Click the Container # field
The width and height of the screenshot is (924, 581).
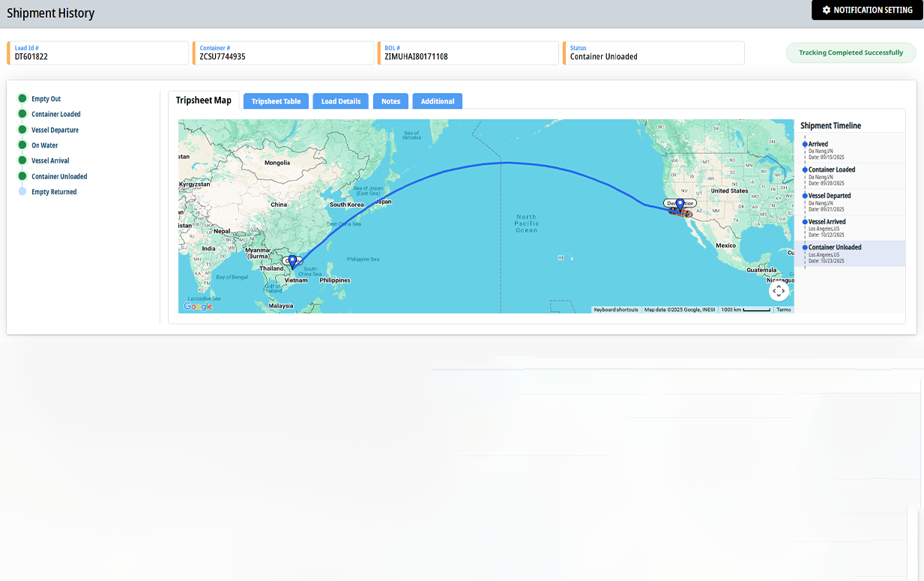point(283,53)
